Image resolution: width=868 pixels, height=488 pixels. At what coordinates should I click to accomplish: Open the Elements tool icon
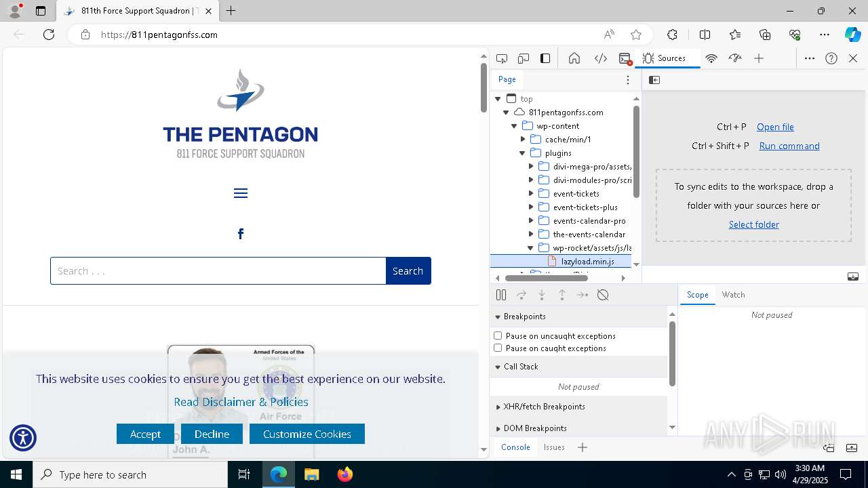click(601, 58)
